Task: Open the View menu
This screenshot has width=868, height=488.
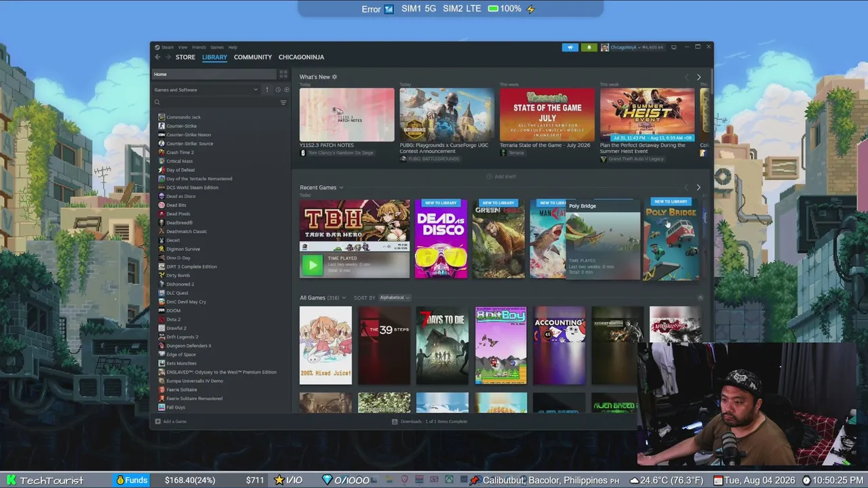Action: pos(183,47)
